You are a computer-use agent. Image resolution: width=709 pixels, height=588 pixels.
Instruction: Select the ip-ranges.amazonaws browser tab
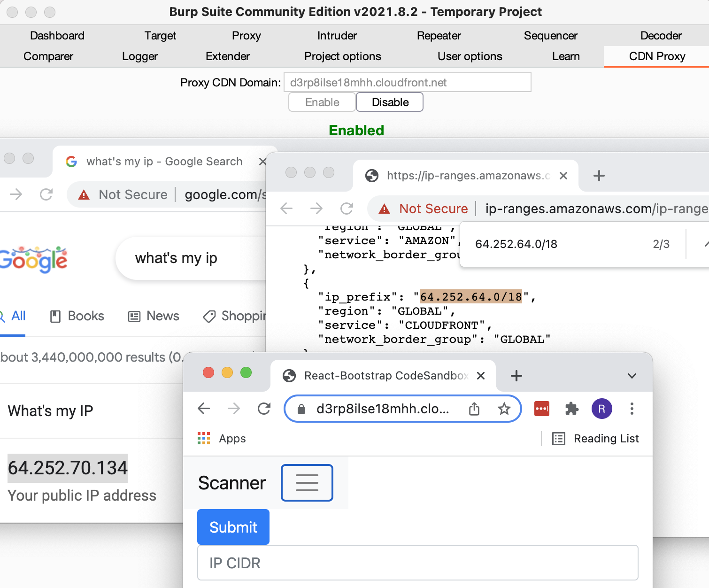[465, 176]
